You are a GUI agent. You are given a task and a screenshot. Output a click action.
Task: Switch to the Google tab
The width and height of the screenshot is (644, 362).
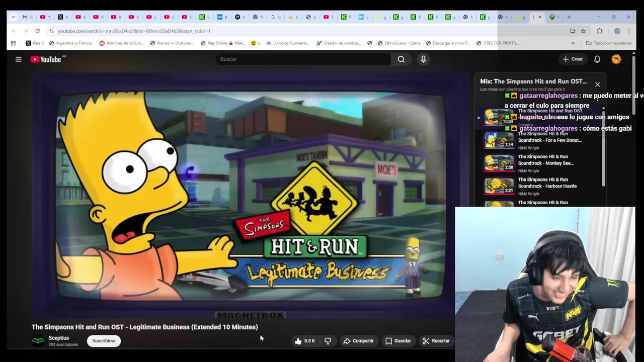275,17
